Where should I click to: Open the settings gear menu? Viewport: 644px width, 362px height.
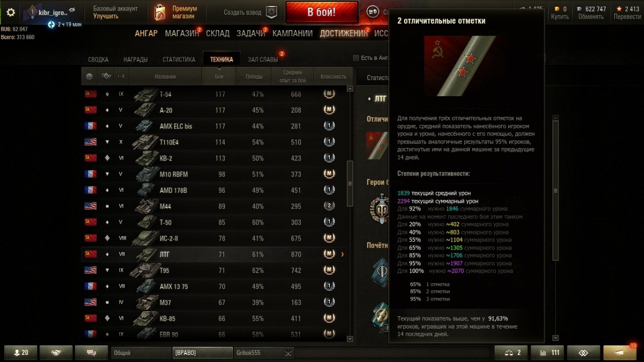11,12
